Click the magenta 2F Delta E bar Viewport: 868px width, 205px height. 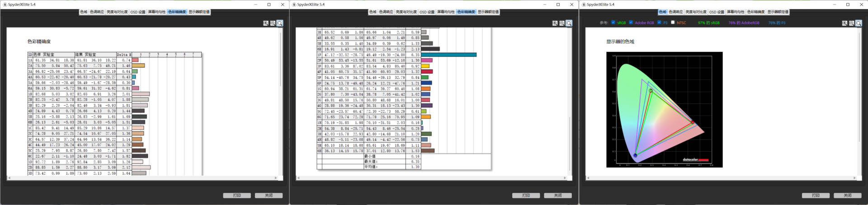427,60
